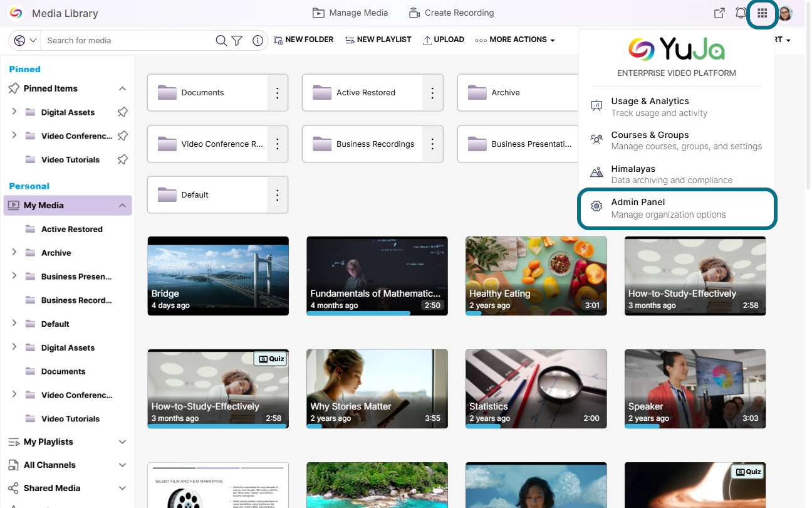
Task: Open the notifications bell
Action: coord(741,13)
